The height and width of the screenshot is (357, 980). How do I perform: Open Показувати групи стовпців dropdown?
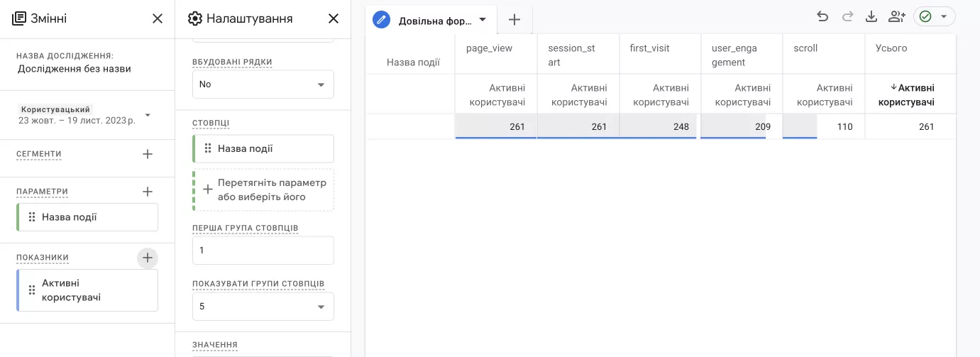tap(263, 307)
